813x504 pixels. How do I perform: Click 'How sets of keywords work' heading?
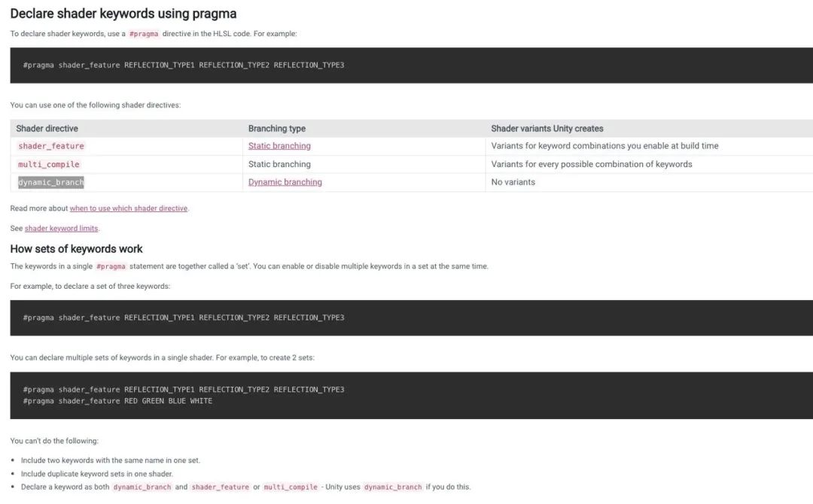[76, 249]
